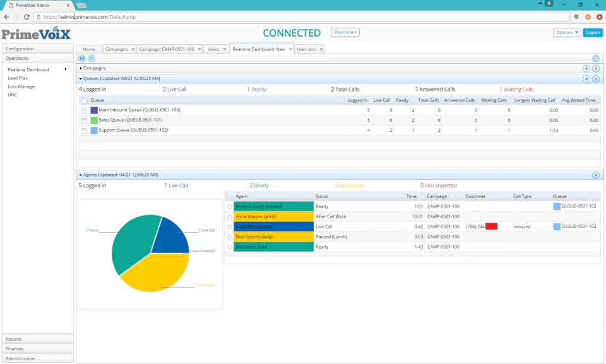Check the Main Inbound Queue checkbox
This screenshot has height=364, width=606.
tap(84, 110)
